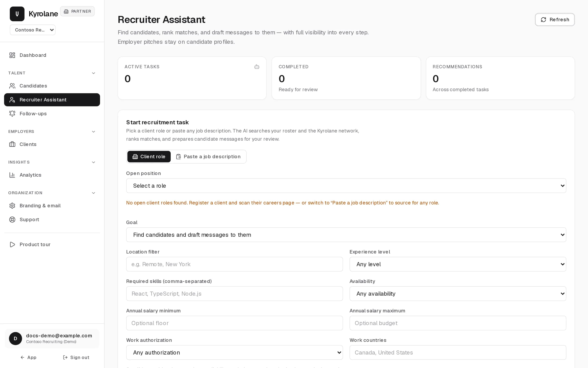Switch to Paste a job description tab
The image size is (588, 368).
click(208, 156)
